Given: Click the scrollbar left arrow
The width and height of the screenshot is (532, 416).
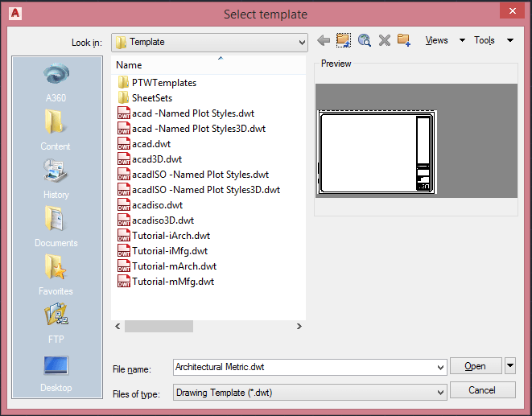Looking at the screenshot, I should tap(118, 327).
